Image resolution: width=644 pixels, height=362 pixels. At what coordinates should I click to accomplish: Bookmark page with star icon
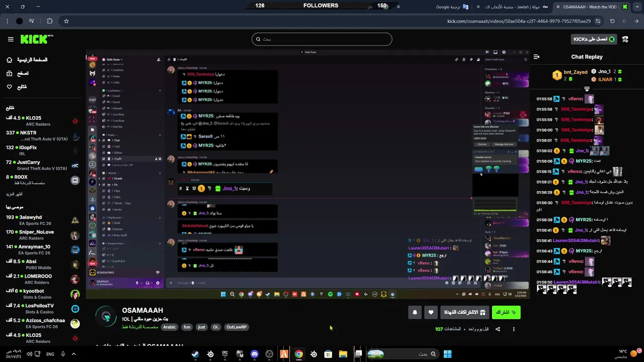[66, 21]
